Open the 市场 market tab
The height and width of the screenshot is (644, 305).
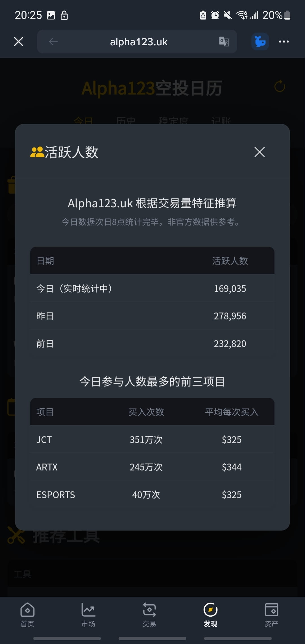88,615
